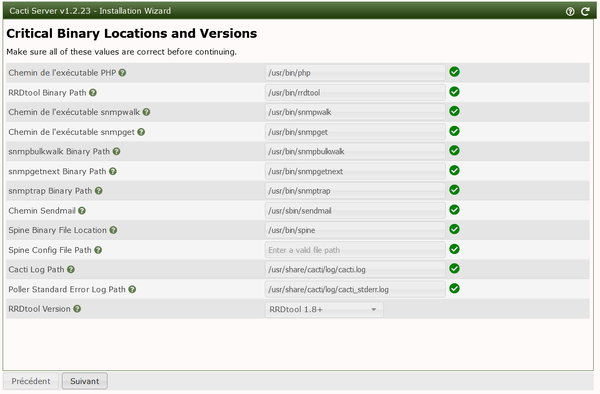Screen dimensions: 600x394
Task: Continue with the Suivant button
Action: coord(85,381)
